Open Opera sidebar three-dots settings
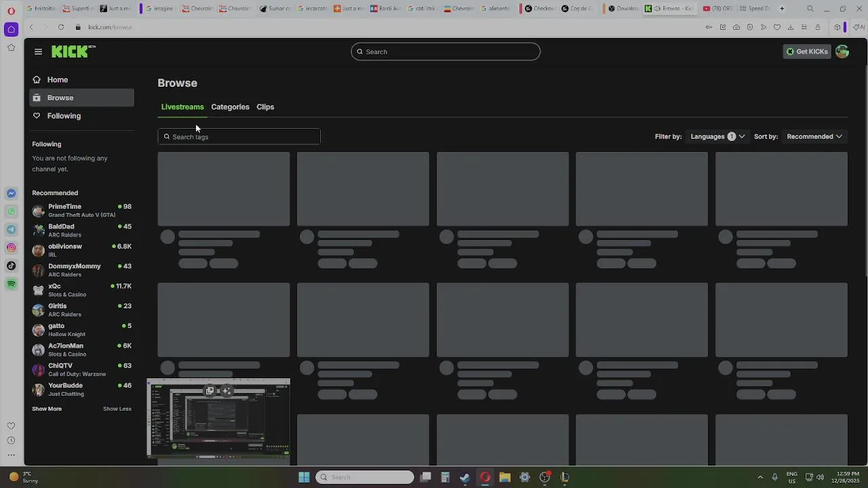The height and width of the screenshot is (488, 868). click(x=11, y=455)
